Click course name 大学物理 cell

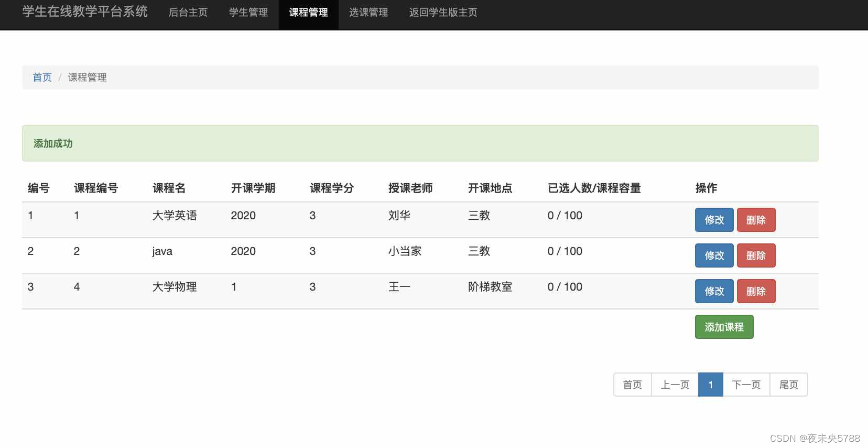coord(175,287)
